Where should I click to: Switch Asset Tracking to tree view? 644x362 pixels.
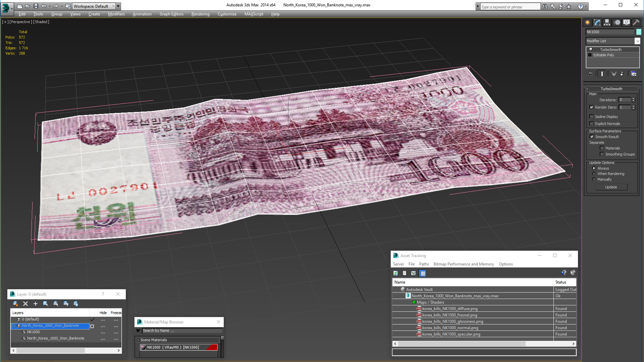(x=414, y=273)
